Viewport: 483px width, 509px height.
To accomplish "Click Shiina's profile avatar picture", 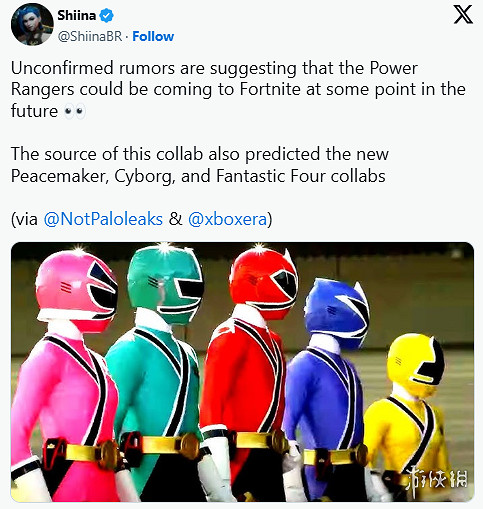I will (32, 24).
